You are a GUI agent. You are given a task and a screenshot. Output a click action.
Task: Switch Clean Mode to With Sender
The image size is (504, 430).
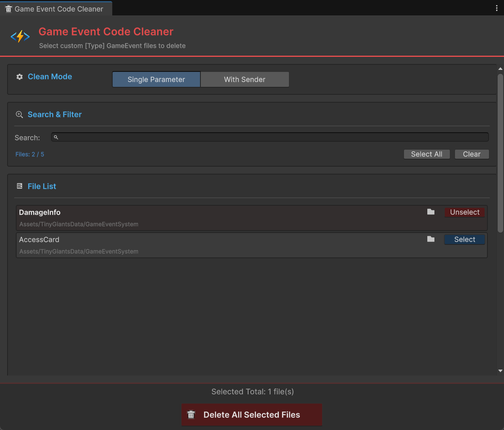pyautogui.click(x=245, y=79)
